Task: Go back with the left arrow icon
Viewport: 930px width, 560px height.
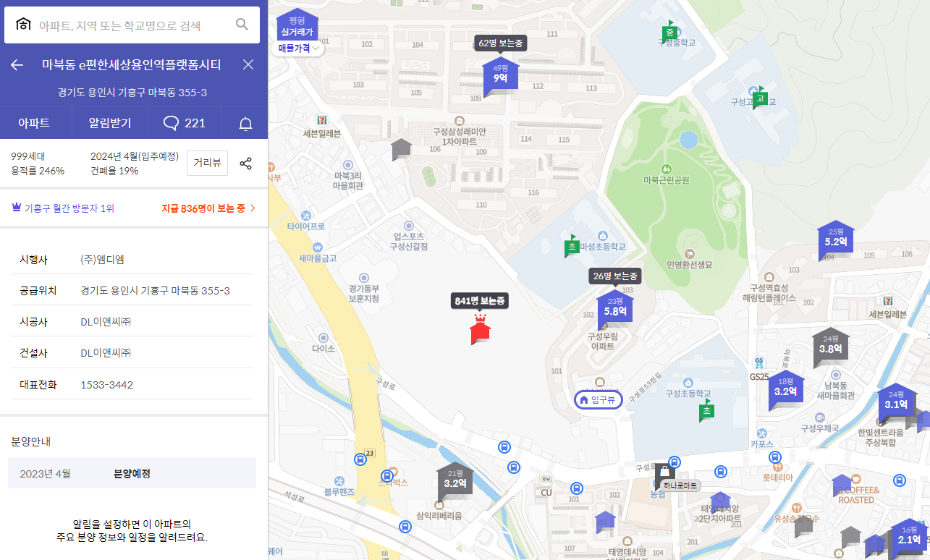Action: (17, 65)
